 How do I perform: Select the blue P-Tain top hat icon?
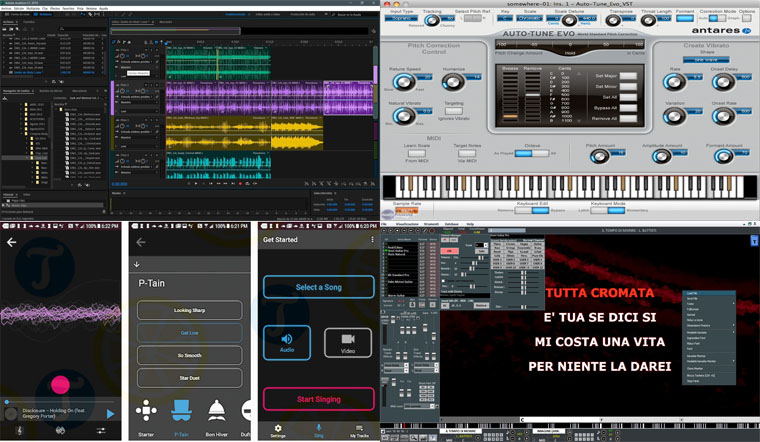pos(181,411)
